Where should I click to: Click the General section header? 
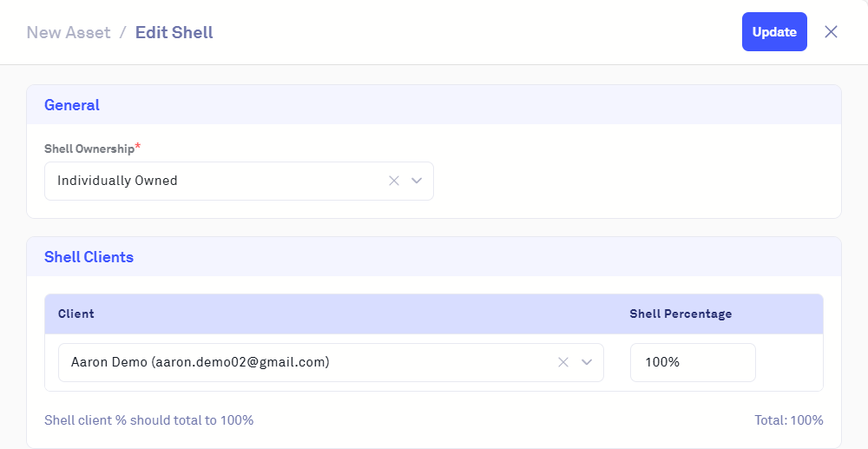click(72, 105)
